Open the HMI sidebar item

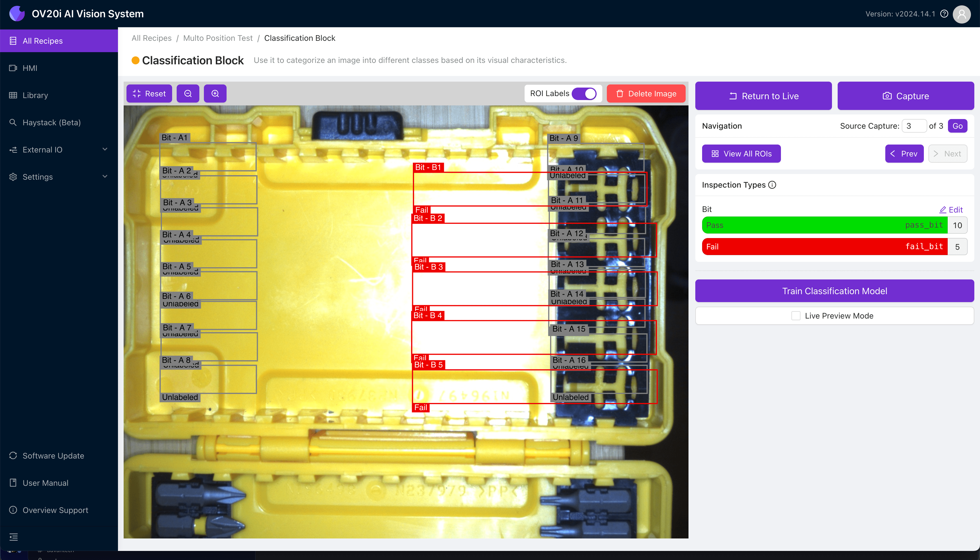29,68
